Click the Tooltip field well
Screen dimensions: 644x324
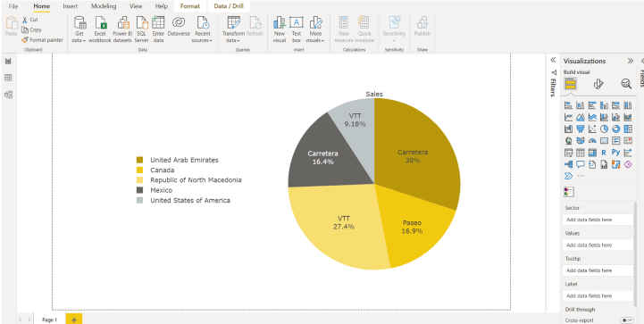pos(598,270)
